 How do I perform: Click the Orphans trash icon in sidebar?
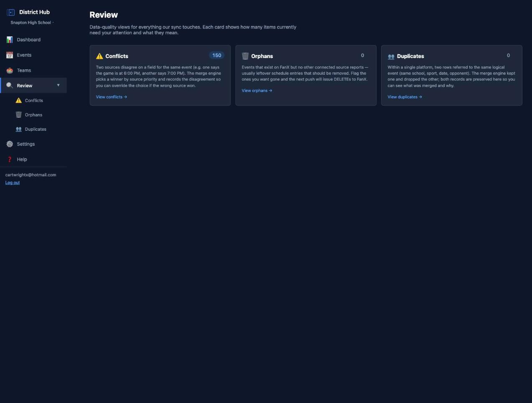(x=19, y=115)
